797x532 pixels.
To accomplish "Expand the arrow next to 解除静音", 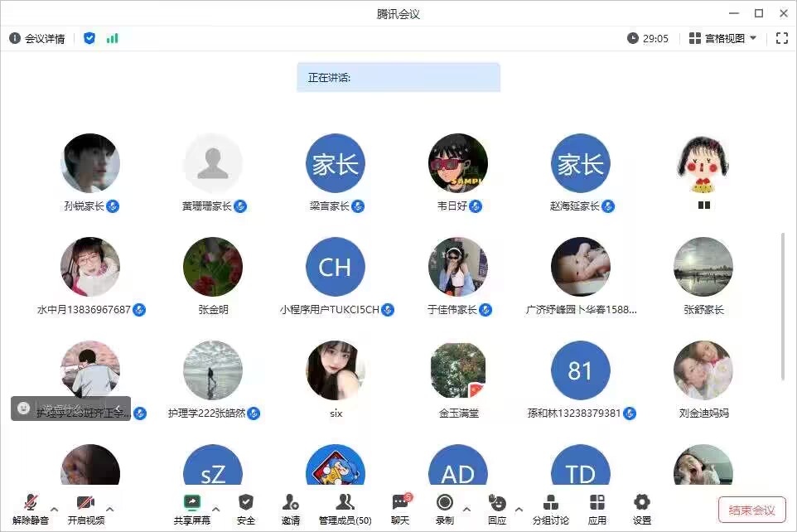I will (x=55, y=509).
